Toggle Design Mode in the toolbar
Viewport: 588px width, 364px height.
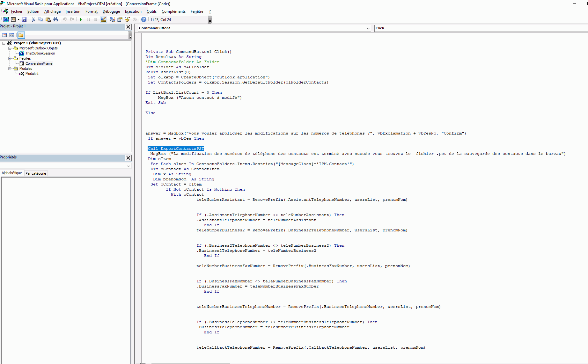(103, 19)
